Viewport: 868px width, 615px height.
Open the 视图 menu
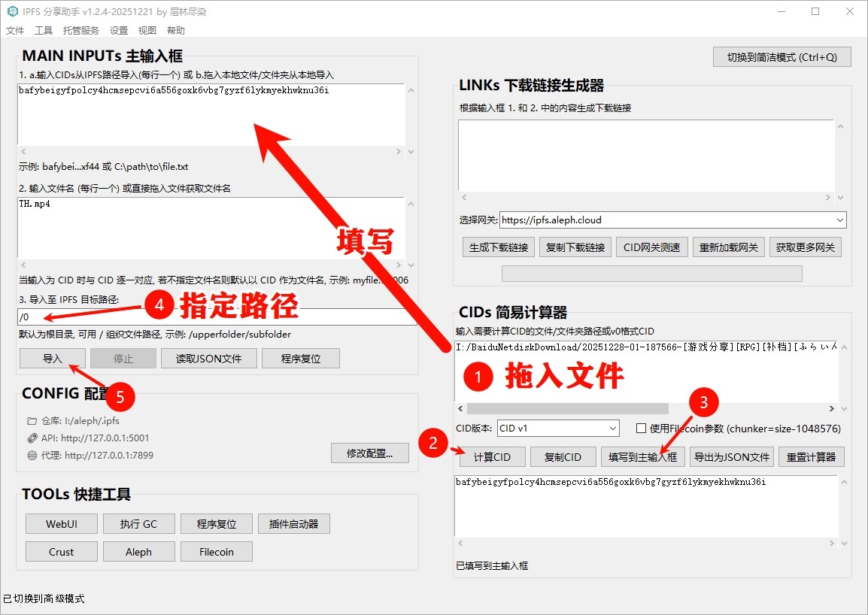(x=147, y=31)
